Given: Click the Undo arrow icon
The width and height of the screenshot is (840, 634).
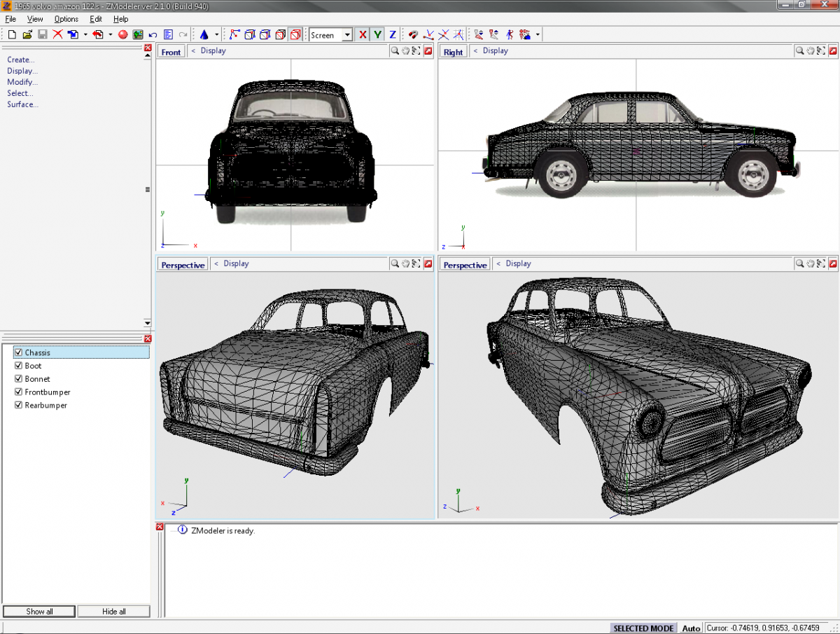Looking at the screenshot, I should [x=153, y=34].
